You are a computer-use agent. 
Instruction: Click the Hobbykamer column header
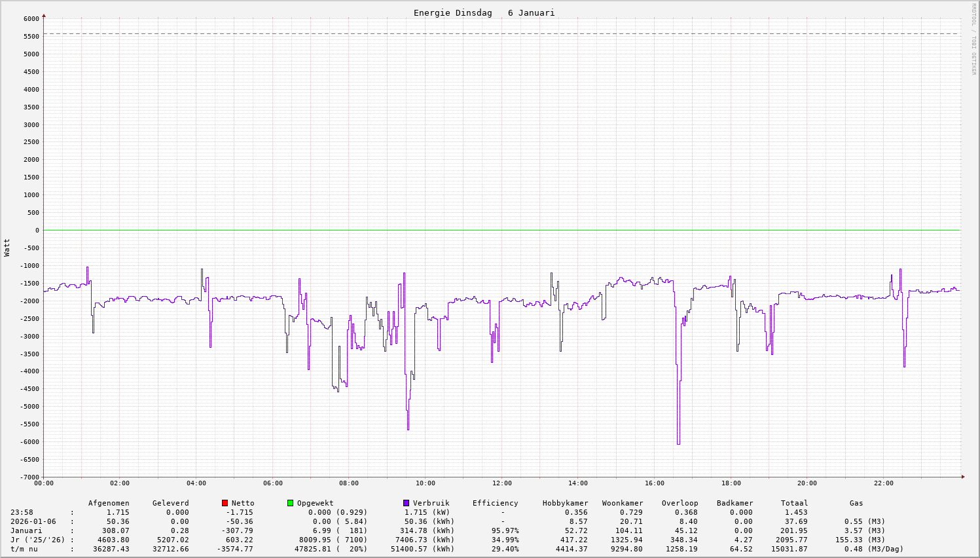565,503
